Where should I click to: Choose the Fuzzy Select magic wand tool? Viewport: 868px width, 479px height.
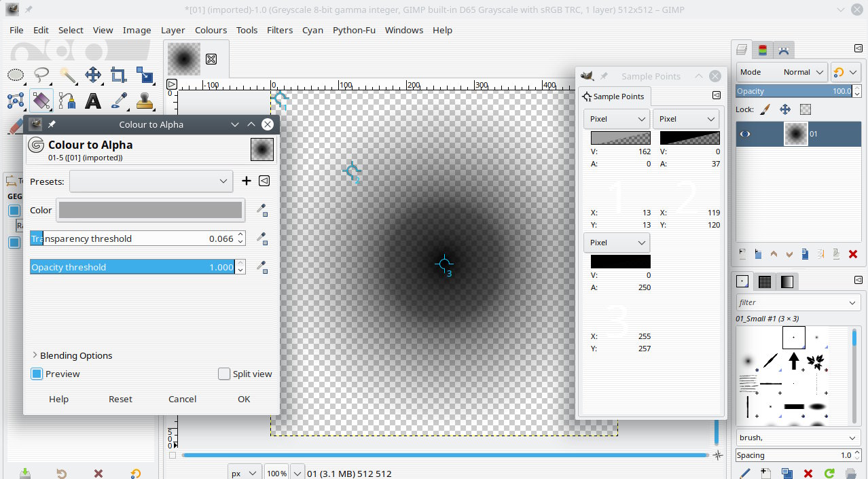tap(67, 75)
